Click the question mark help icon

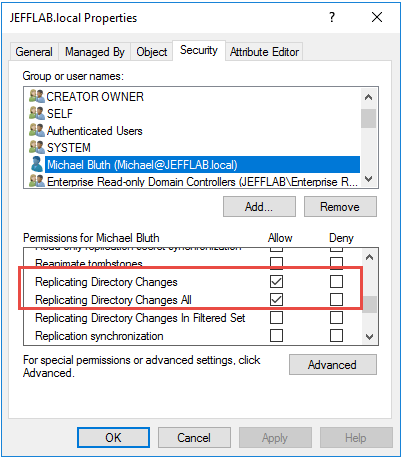pyautogui.click(x=332, y=17)
